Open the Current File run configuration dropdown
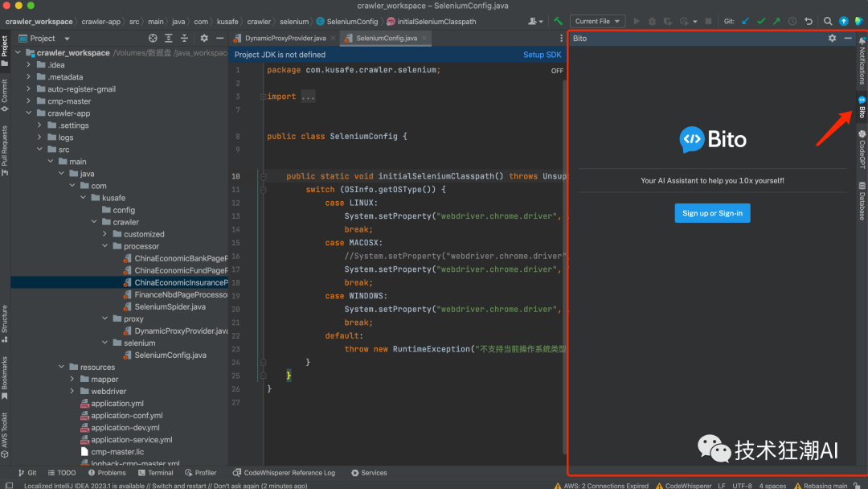The width and height of the screenshot is (868, 489). click(x=596, y=21)
